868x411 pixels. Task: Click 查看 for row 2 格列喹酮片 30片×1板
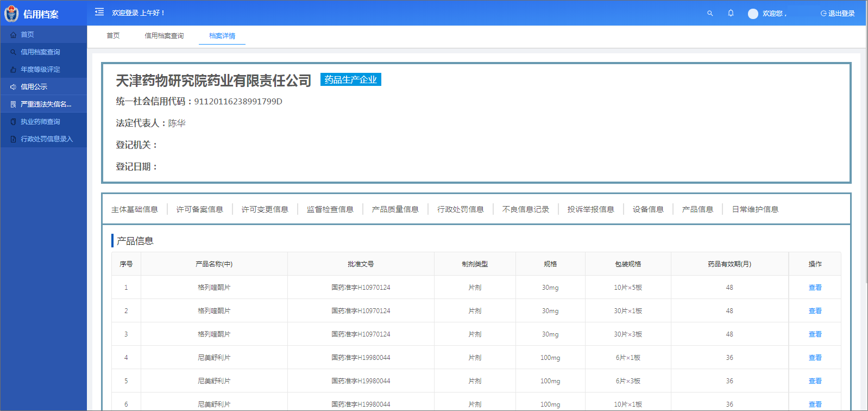point(815,311)
